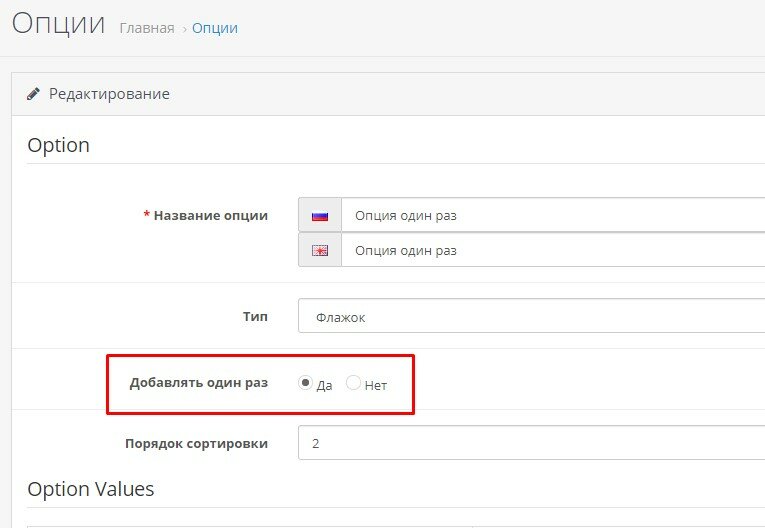Click the Тип field label
765x528 pixels.
[x=255, y=316]
